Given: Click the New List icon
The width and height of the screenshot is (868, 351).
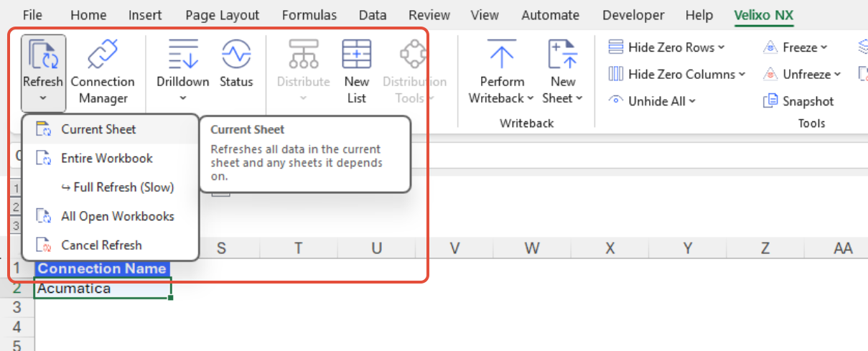Looking at the screenshot, I should pos(356,55).
